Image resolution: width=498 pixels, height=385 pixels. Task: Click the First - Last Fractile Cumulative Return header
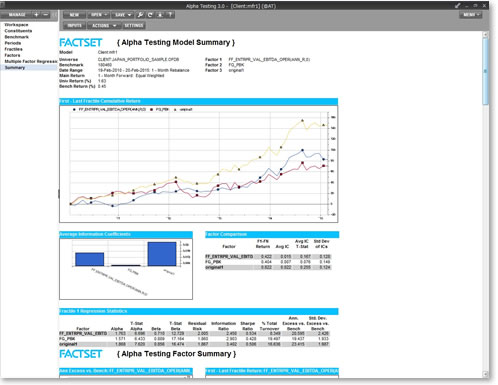[198, 101]
